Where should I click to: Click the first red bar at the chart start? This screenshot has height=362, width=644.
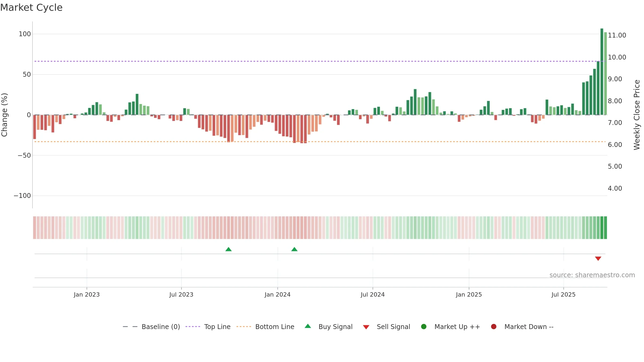(x=35, y=127)
